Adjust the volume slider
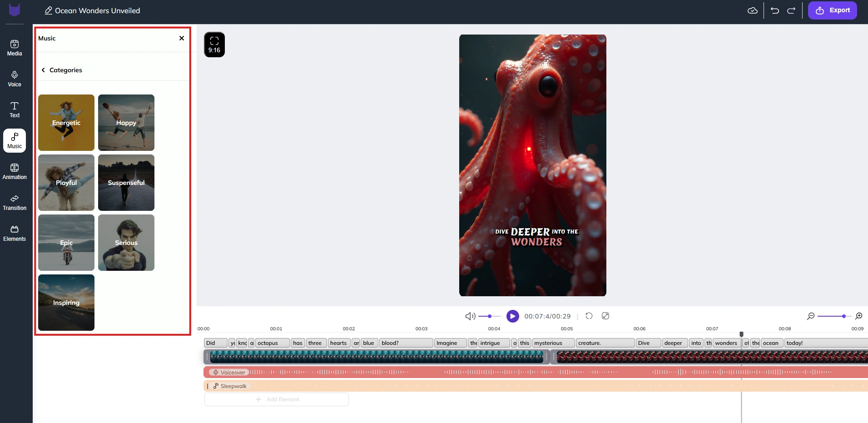Viewport: 868px width, 423px height. tap(490, 316)
